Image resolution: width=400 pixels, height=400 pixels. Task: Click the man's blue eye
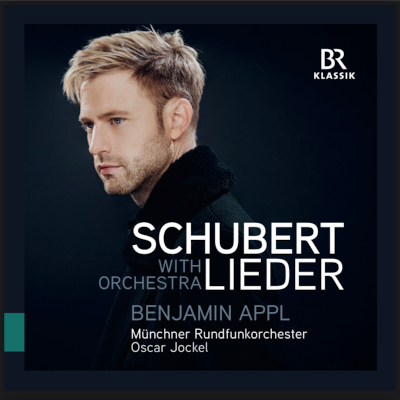[x=118, y=121]
